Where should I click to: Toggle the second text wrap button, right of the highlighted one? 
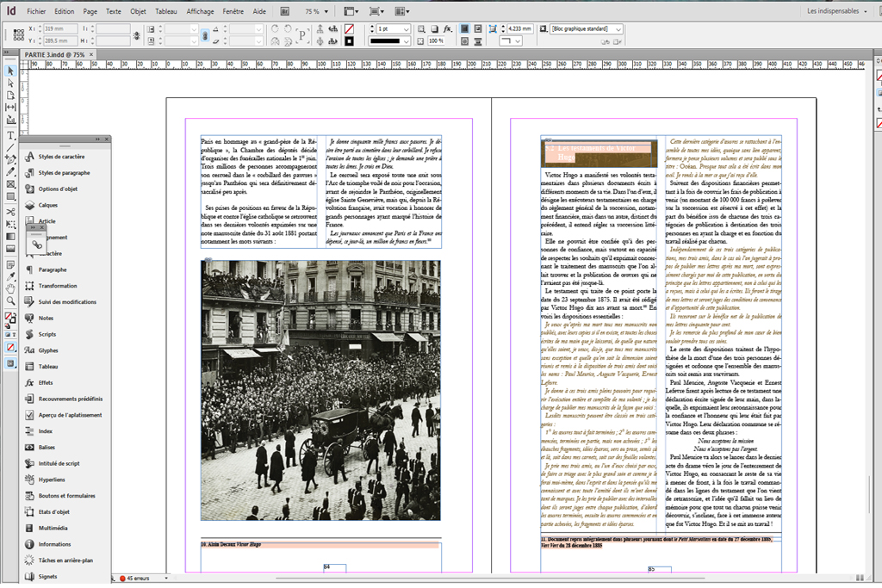tap(477, 28)
